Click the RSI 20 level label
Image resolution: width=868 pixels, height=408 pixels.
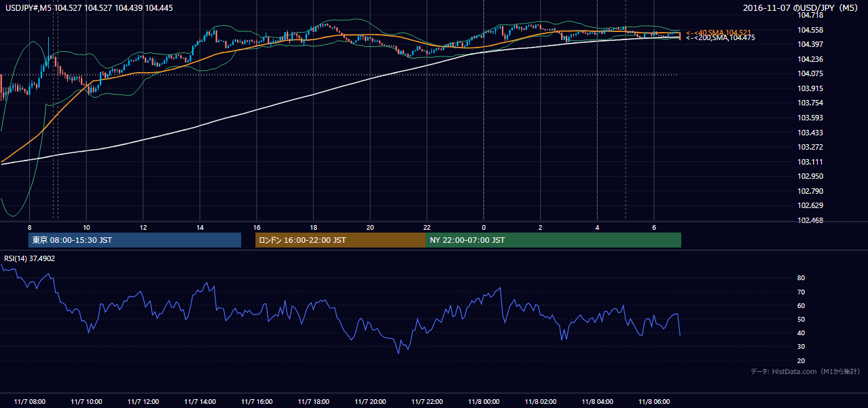(x=801, y=361)
